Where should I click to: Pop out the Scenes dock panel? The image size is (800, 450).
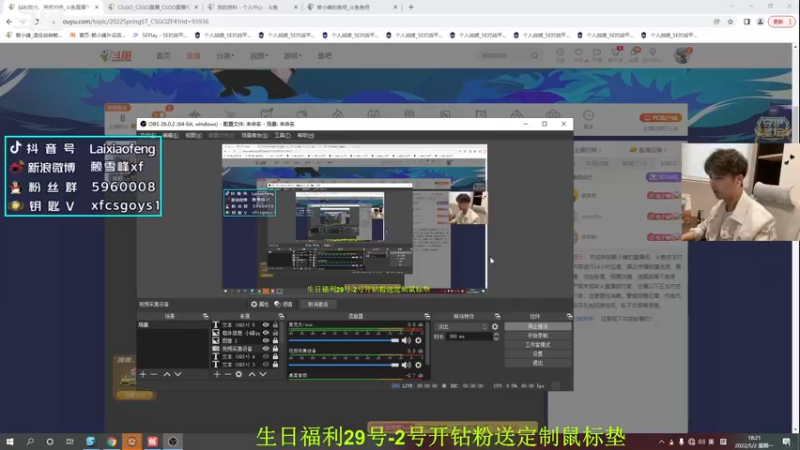(x=205, y=316)
